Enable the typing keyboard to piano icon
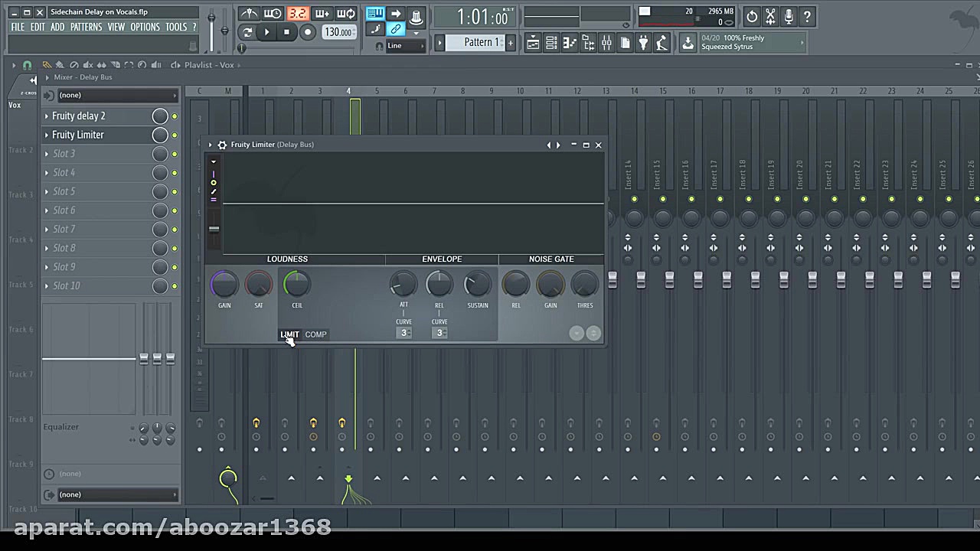980x551 pixels. coord(374,12)
